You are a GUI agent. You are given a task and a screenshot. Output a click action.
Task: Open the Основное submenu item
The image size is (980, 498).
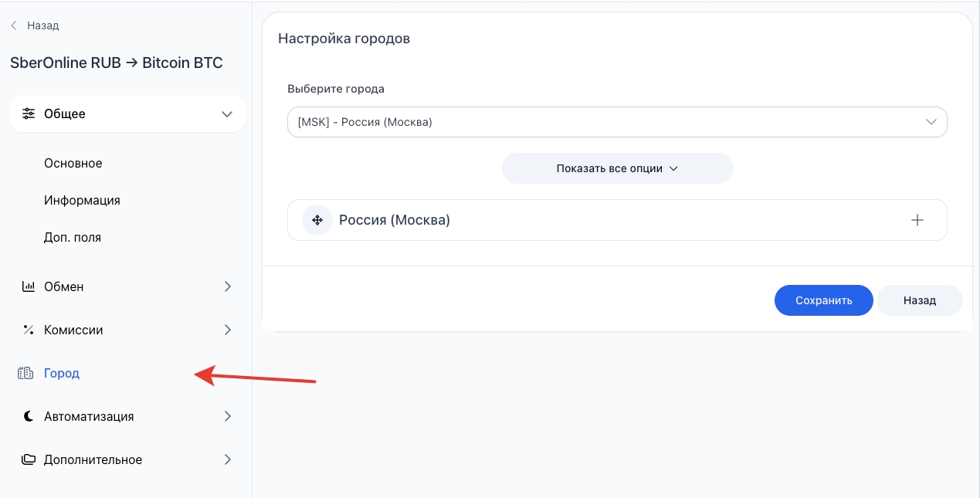[x=73, y=163]
